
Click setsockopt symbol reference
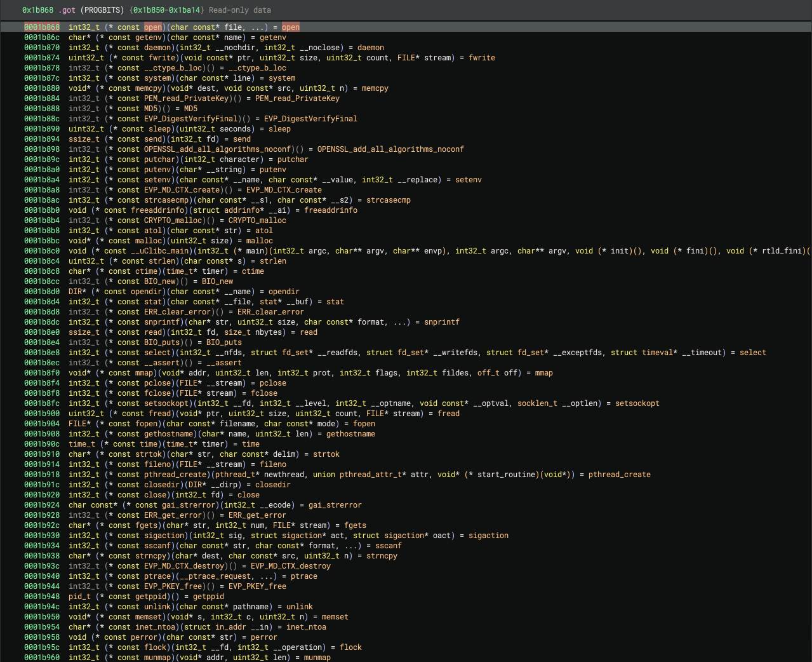[x=637, y=403]
